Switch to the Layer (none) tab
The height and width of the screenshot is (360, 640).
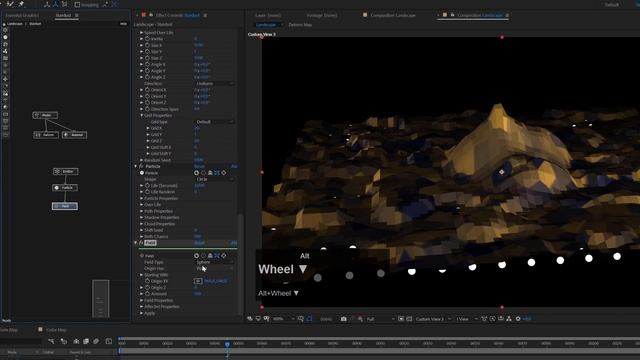coord(268,15)
